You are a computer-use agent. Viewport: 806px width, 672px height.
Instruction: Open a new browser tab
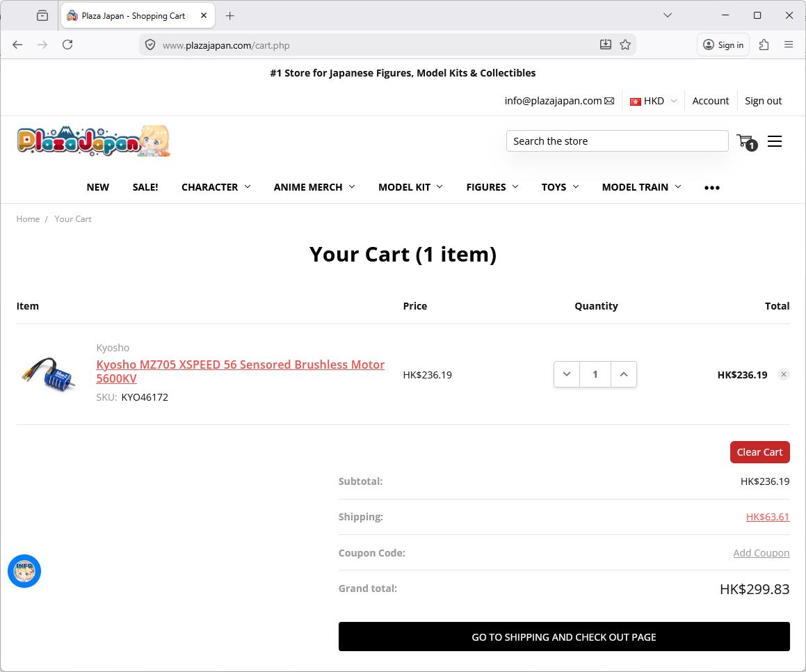click(229, 16)
